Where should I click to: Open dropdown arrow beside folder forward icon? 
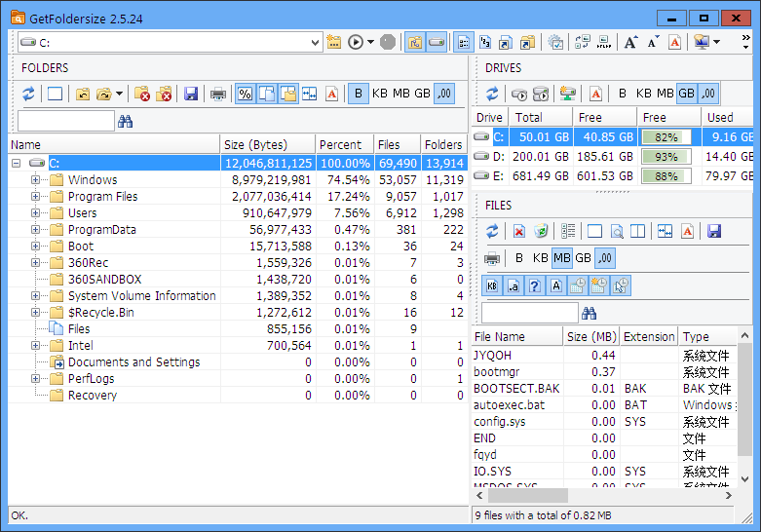tap(119, 94)
